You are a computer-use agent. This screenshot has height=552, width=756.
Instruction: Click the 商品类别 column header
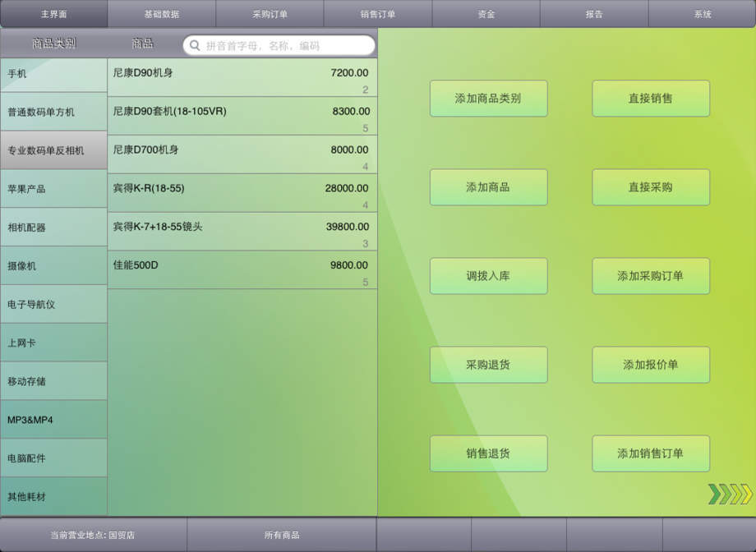click(54, 44)
